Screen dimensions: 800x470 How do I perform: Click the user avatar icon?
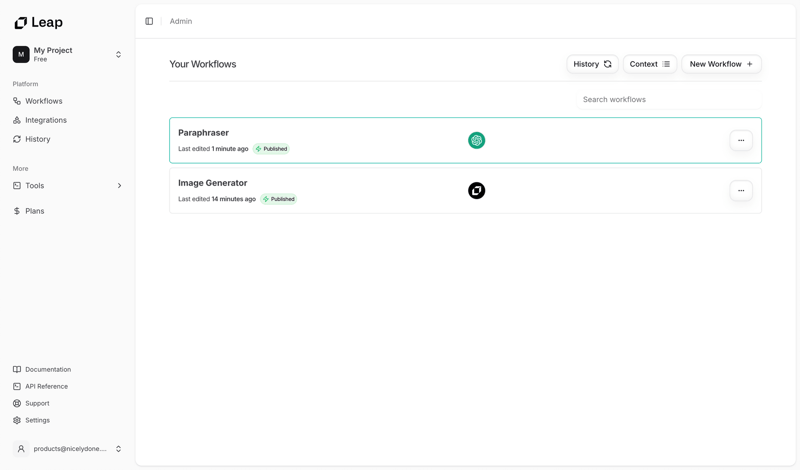tap(21, 449)
